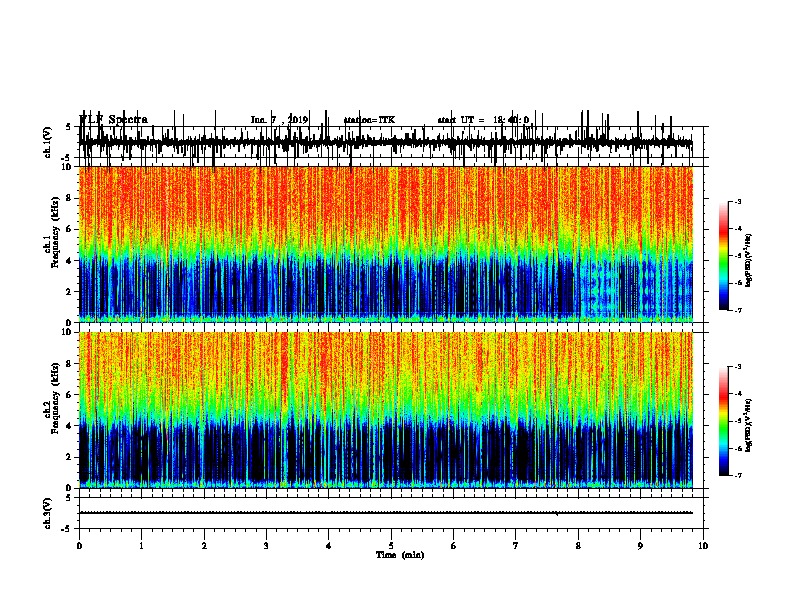Screen dimensions: 792x612
Task: Click the ch.2 spectrogram plot area
Action: [386, 410]
